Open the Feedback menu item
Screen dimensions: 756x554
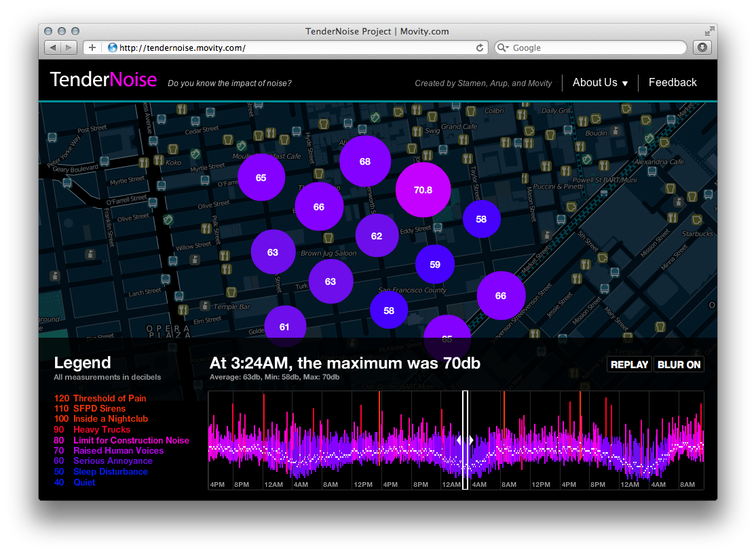tap(673, 83)
